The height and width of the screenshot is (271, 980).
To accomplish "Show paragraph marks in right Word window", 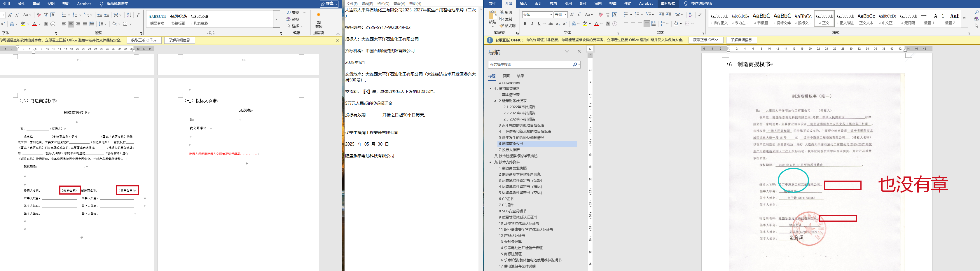I will pos(700,15).
